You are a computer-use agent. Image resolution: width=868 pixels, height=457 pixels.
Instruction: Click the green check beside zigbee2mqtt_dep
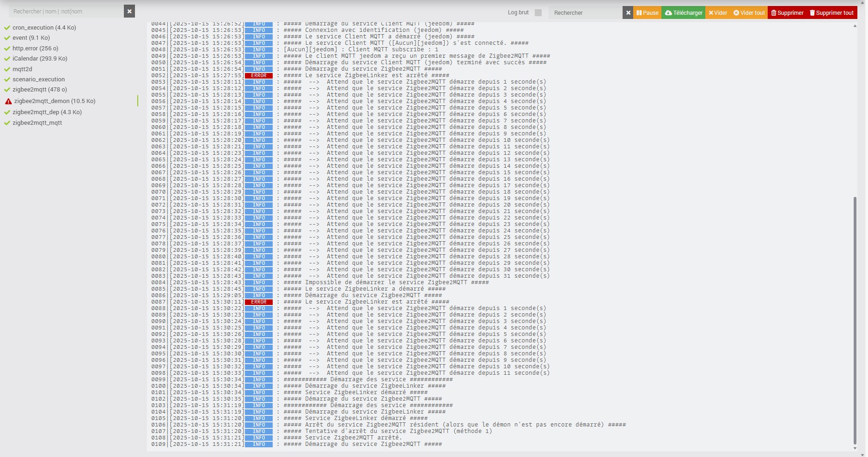coord(7,112)
